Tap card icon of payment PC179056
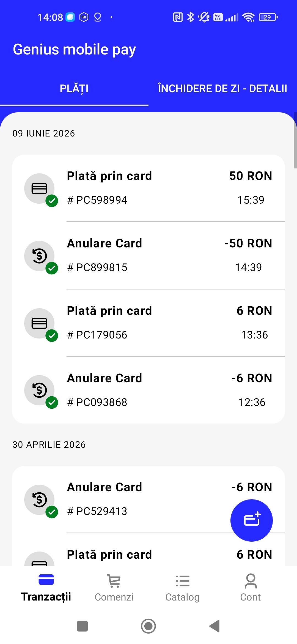This screenshot has width=297, height=644. [39, 323]
